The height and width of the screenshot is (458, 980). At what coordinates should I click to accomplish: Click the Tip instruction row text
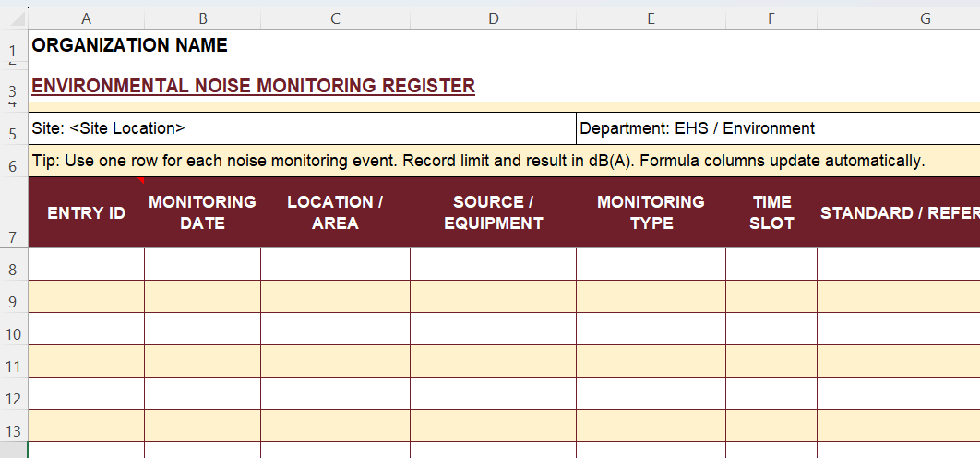pos(477,161)
